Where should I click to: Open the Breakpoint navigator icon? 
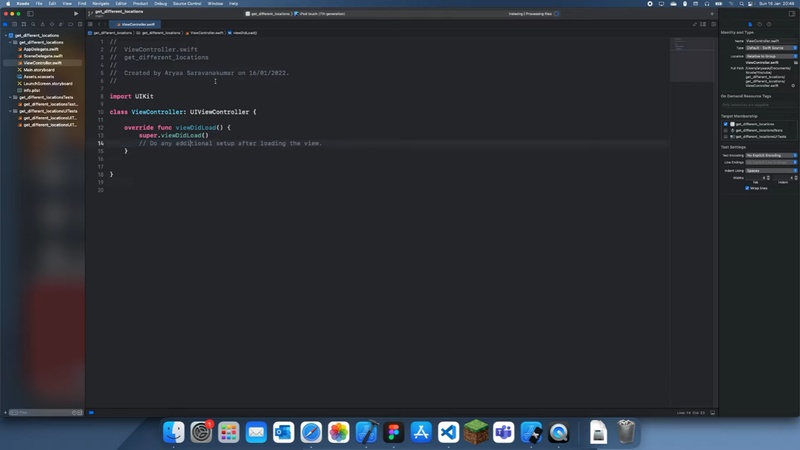tap(70, 24)
